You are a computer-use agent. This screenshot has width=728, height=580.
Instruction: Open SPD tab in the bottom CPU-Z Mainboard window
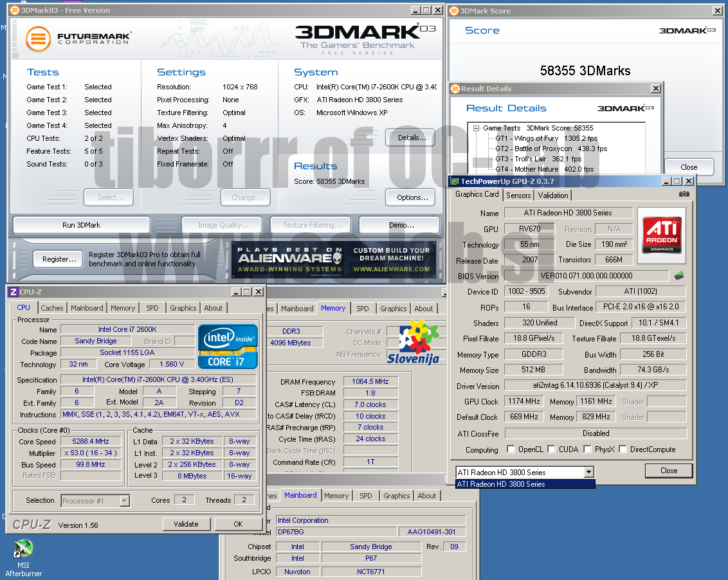click(x=366, y=496)
